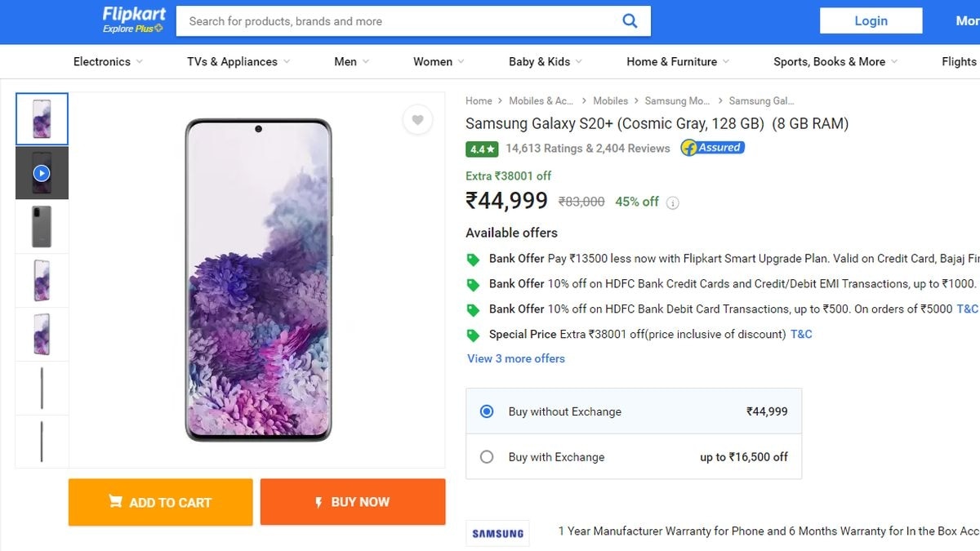Expand the Electronics menu
Viewport: 980px width, 551px height.
108,61
